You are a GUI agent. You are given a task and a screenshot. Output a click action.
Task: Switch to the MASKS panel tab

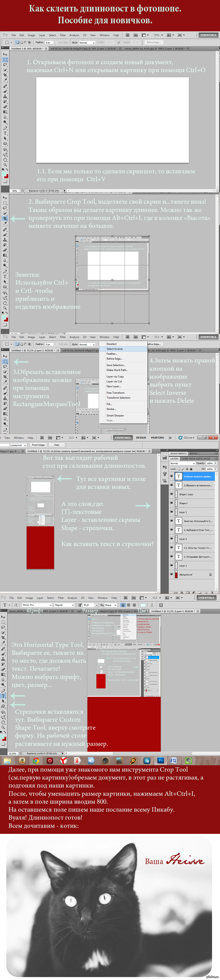click(x=194, y=454)
